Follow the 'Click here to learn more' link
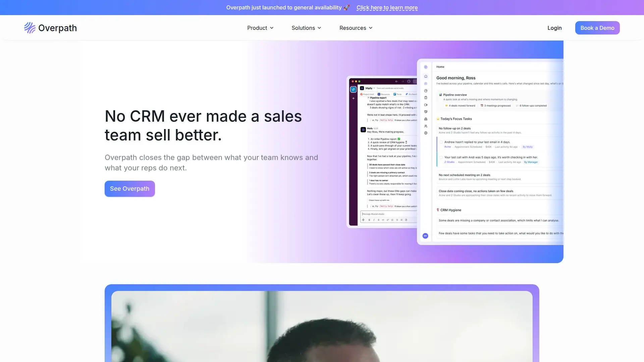The image size is (644, 362). point(387,7)
